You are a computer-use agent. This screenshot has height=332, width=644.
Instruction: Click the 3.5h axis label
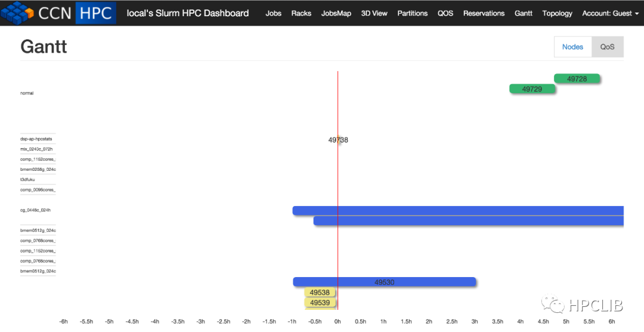click(x=497, y=321)
